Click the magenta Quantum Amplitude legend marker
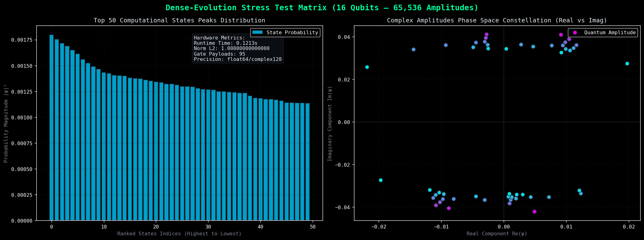This screenshot has height=240, width=644. click(x=575, y=33)
